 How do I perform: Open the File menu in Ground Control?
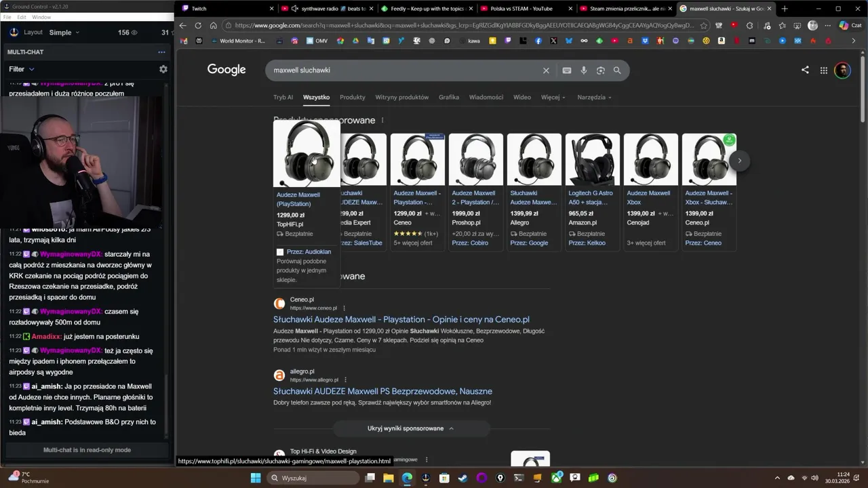7,17
